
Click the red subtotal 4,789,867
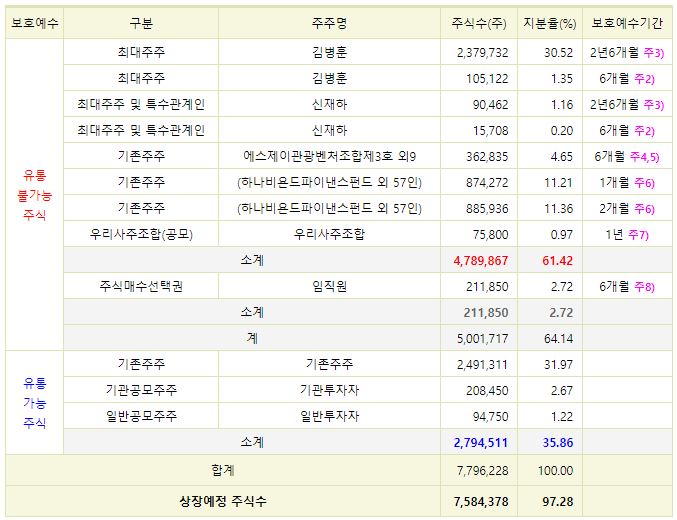[481, 260]
